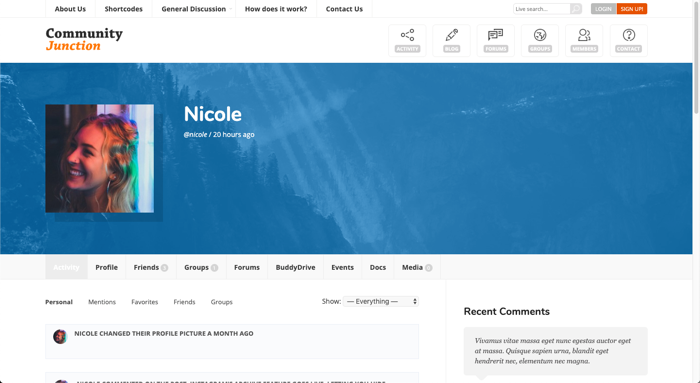
Task: Click Nicole's large profile photo
Action: coord(100,158)
